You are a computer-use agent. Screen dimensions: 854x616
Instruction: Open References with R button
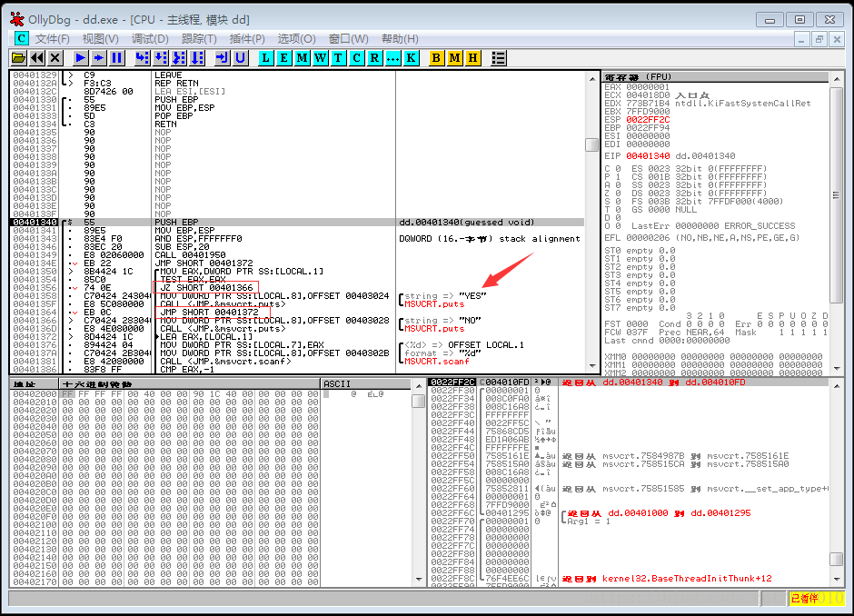pos(374,58)
